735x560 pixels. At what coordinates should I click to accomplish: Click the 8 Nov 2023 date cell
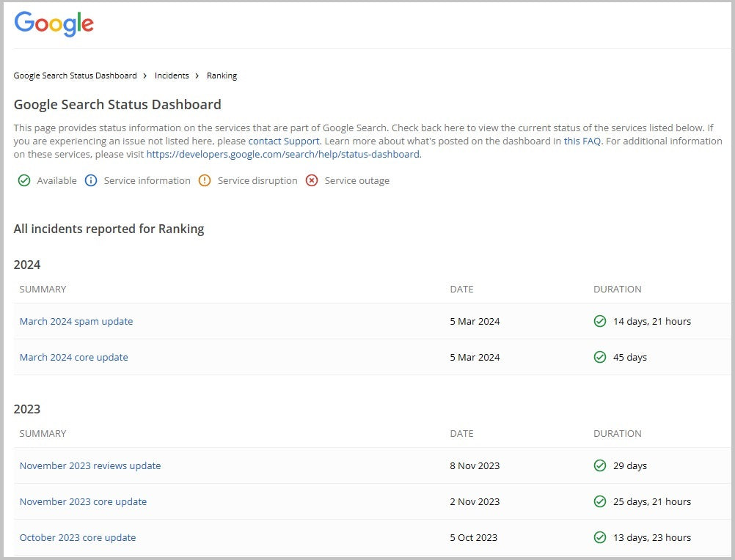pos(475,466)
